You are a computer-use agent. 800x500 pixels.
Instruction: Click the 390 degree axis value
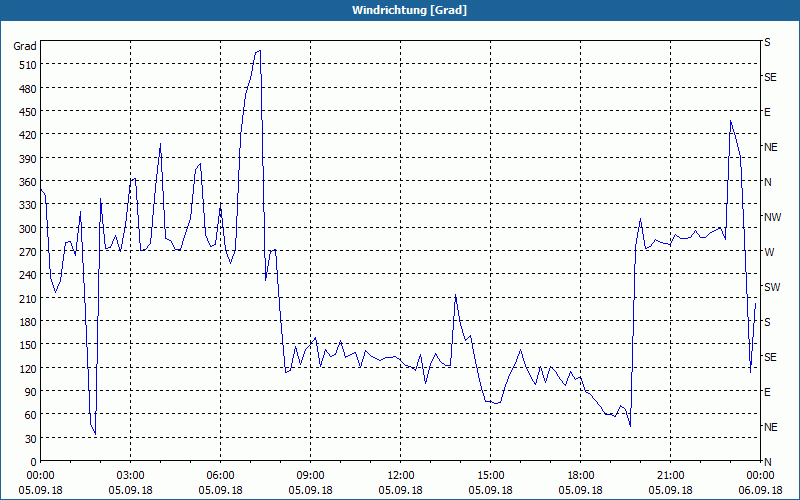click(28, 159)
